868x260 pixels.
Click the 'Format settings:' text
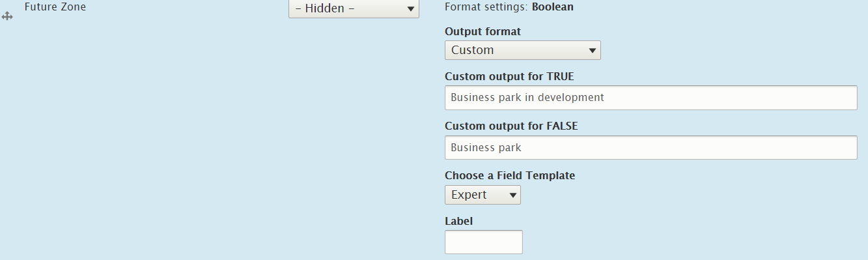click(x=486, y=7)
